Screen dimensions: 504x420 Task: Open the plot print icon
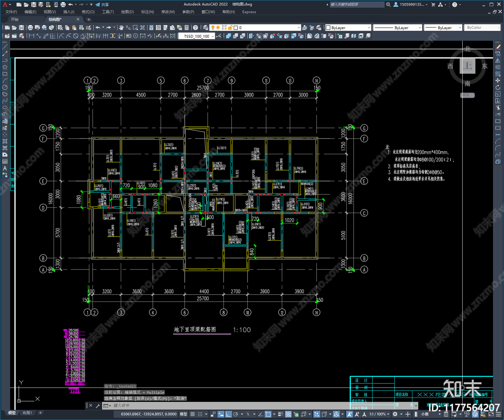[30, 28]
